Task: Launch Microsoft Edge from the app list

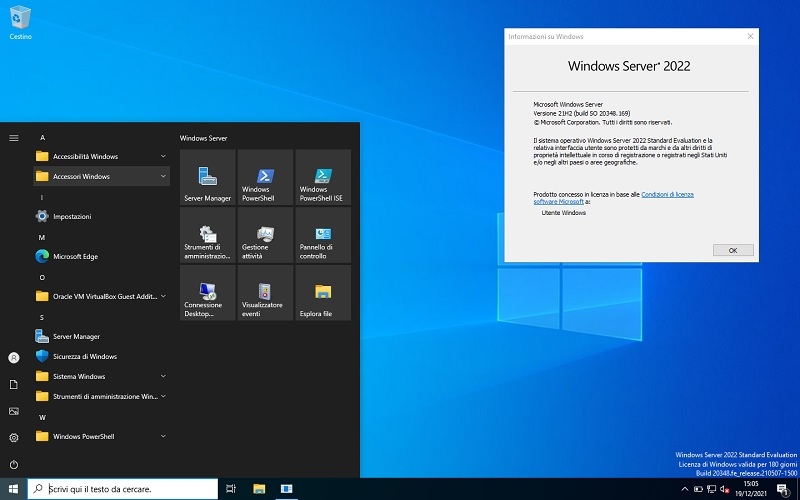Action: [102, 256]
